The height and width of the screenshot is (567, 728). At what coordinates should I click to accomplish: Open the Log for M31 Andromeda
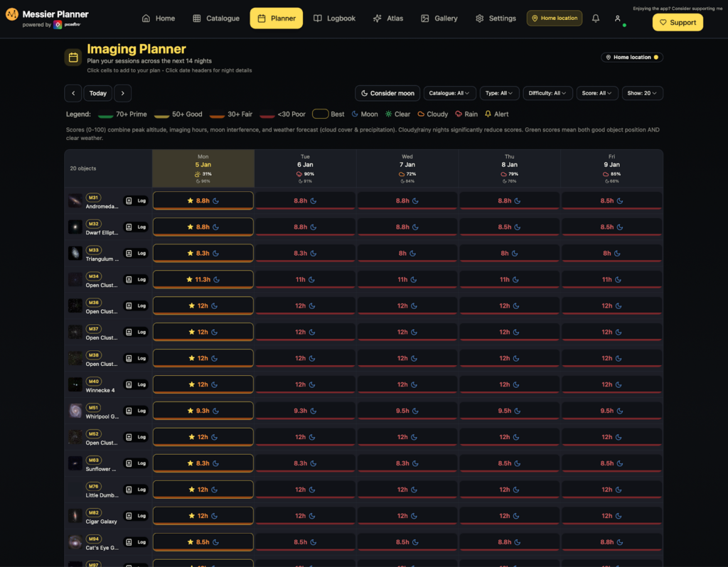pyautogui.click(x=136, y=201)
